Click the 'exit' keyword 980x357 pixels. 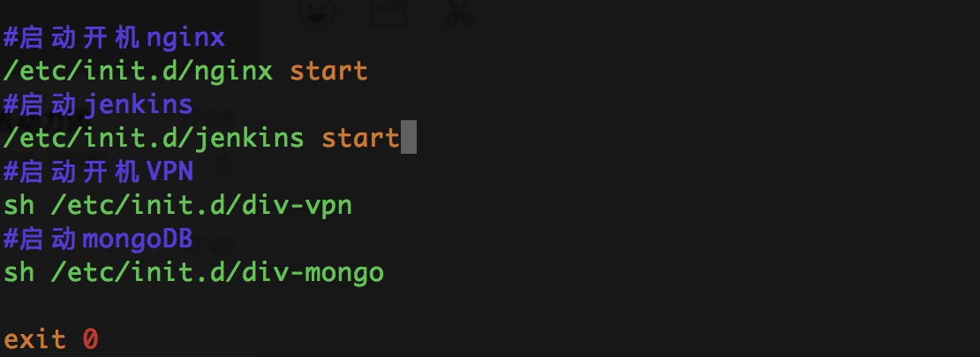point(34,338)
